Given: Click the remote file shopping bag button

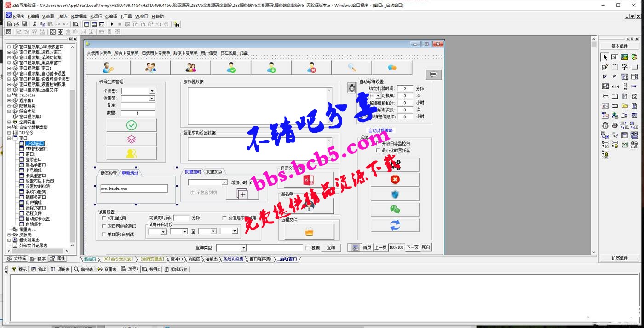Looking at the screenshot, I should tap(309, 231).
